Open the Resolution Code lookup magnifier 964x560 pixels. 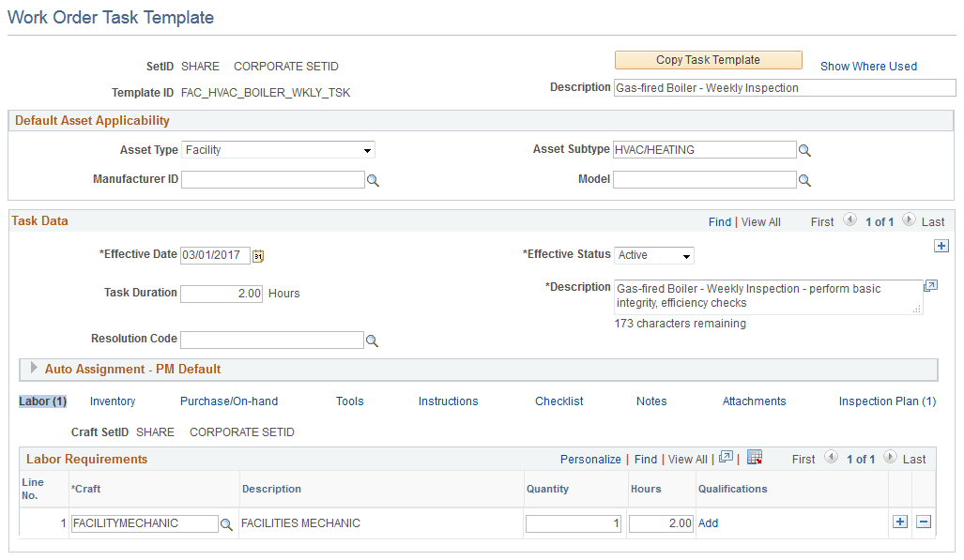click(373, 340)
